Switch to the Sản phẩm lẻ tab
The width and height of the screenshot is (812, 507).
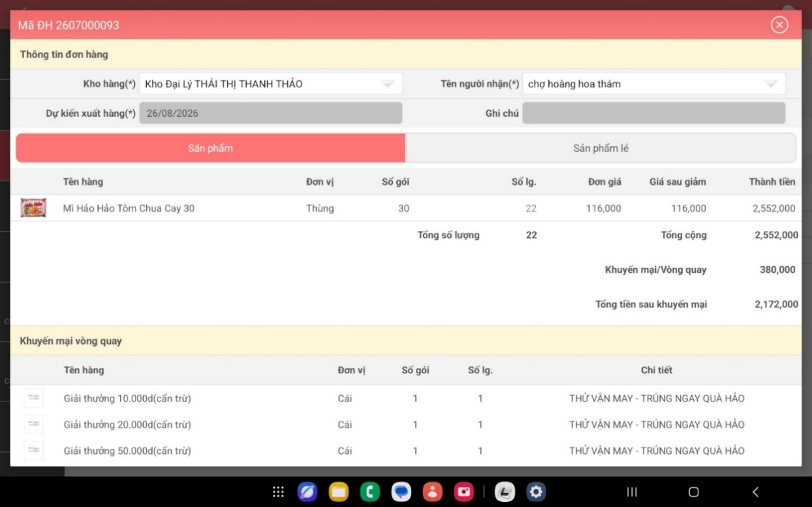click(601, 148)
